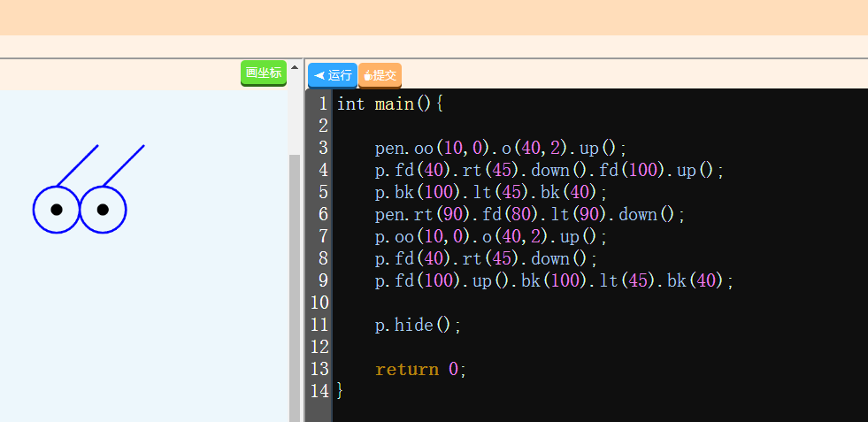868x422 pixels.
Task: Click line number 11 in gutter
Action: coord(320,325)
